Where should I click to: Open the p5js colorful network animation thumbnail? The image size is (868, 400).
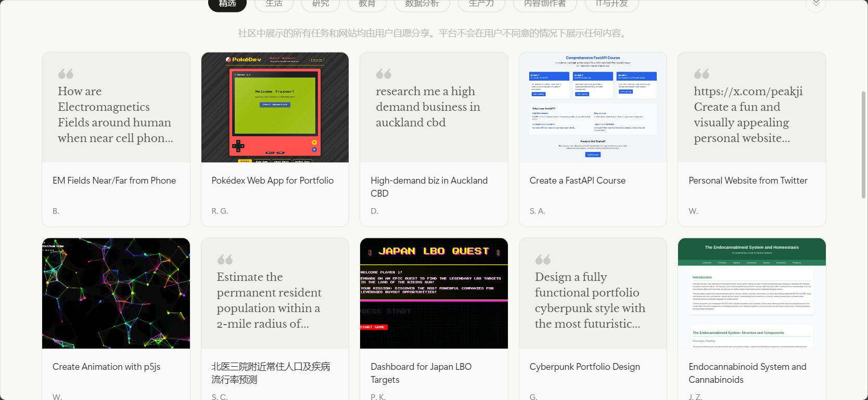pos(116,293)
